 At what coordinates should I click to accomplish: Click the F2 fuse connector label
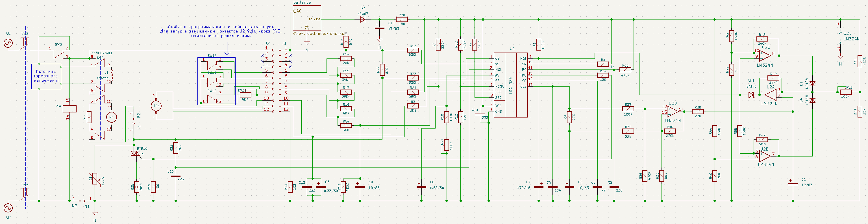tap(139, 115)
